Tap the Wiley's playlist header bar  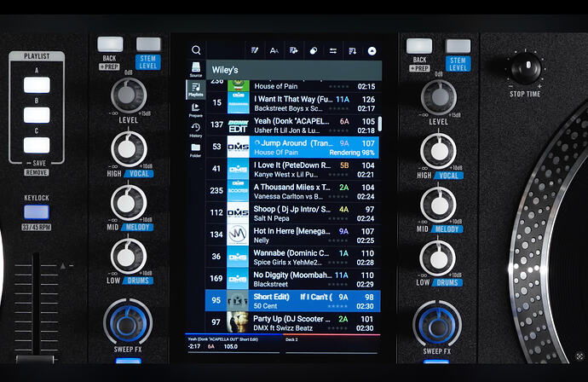pyautogui.click(x=294, y=70)
